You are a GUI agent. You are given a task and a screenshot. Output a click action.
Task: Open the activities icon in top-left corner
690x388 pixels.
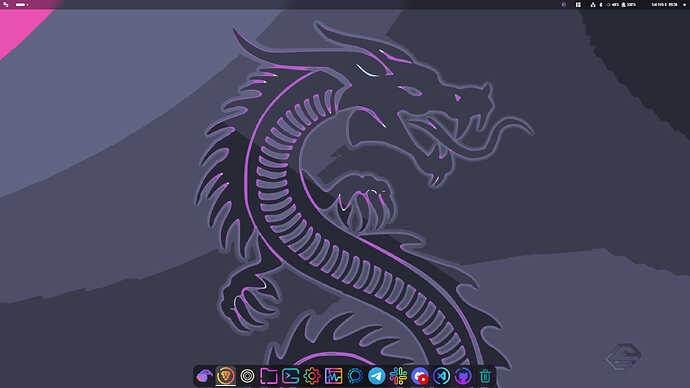(x=6, y=4)
